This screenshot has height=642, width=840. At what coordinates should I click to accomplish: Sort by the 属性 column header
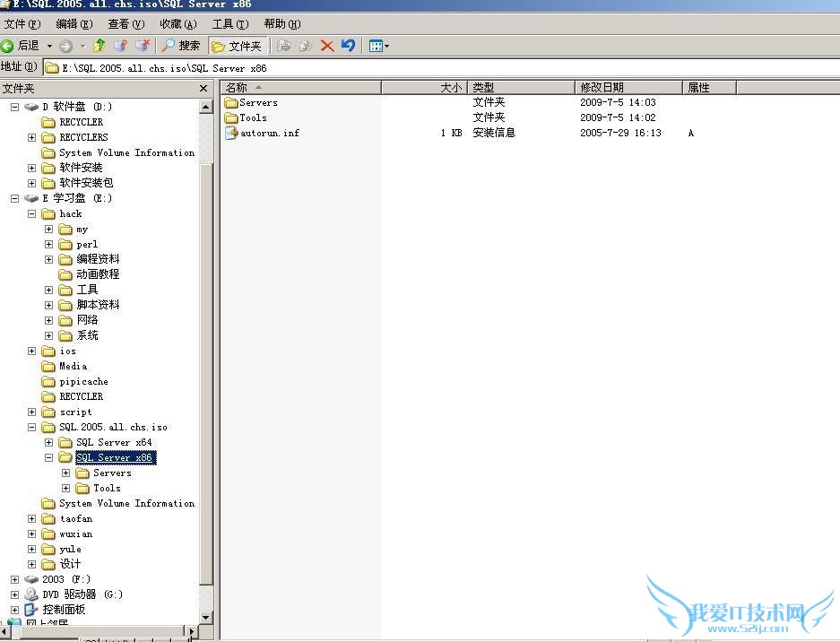[x=710, y=87]
